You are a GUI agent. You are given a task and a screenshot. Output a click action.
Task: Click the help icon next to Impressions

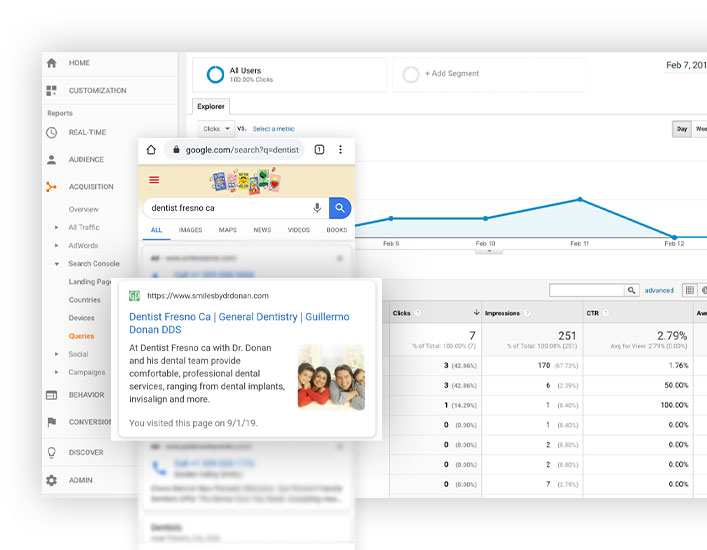[527, 313]
